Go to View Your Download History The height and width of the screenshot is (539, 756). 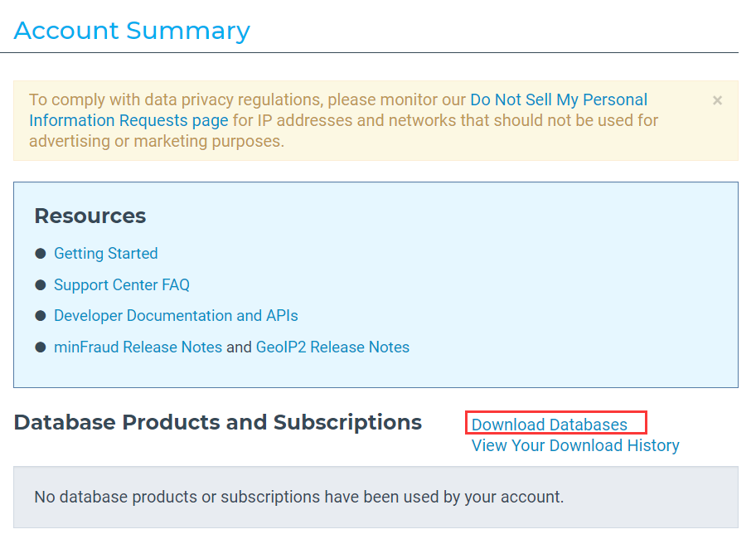coord(575,446)
